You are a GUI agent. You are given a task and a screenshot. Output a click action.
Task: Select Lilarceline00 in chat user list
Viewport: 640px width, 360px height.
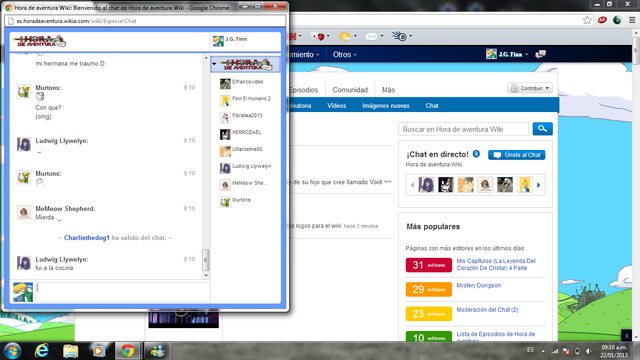[241, 150]
